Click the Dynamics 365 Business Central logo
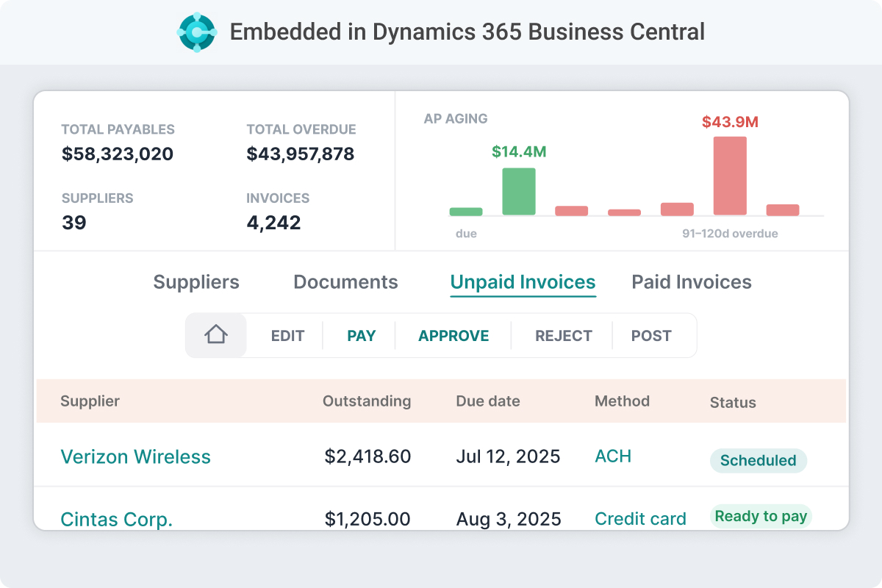Screen dimensions: 882x588 [197, 32]
